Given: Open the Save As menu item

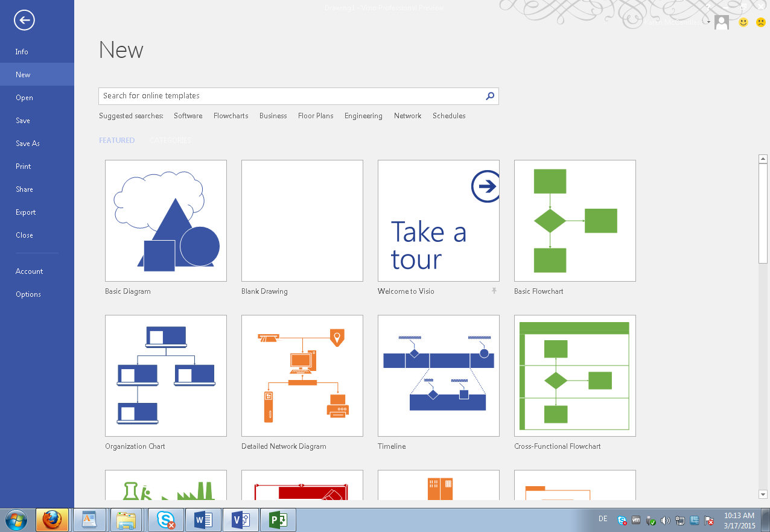Looking at the screenshot, I should click(28, 144).
